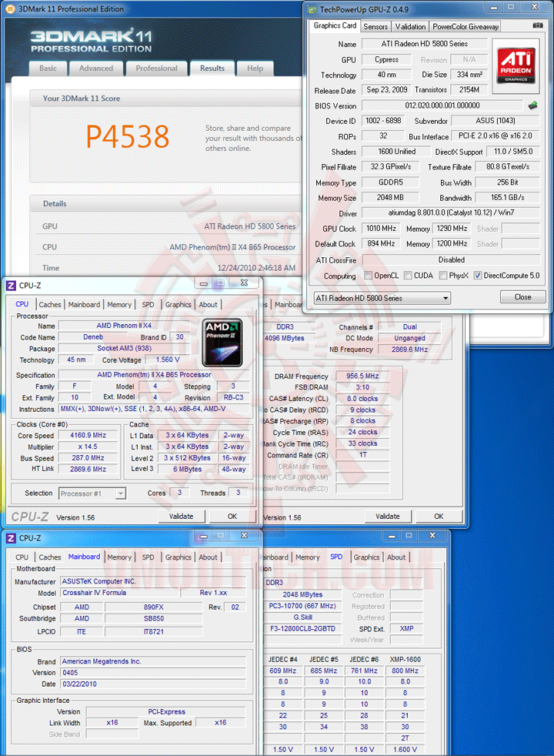Select CPU tab in the CPU-Z Mainboard window

(x=22, y=557)
